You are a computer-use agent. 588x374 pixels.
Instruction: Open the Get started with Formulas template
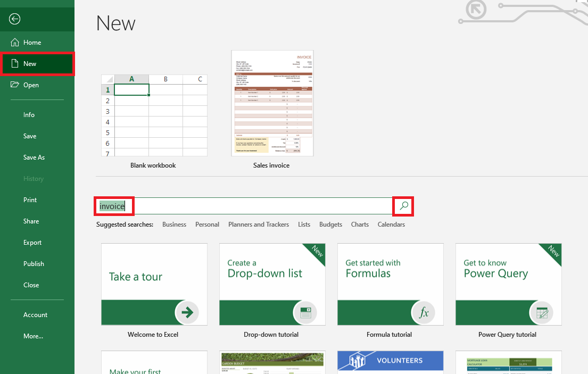[x=391, y=284]
